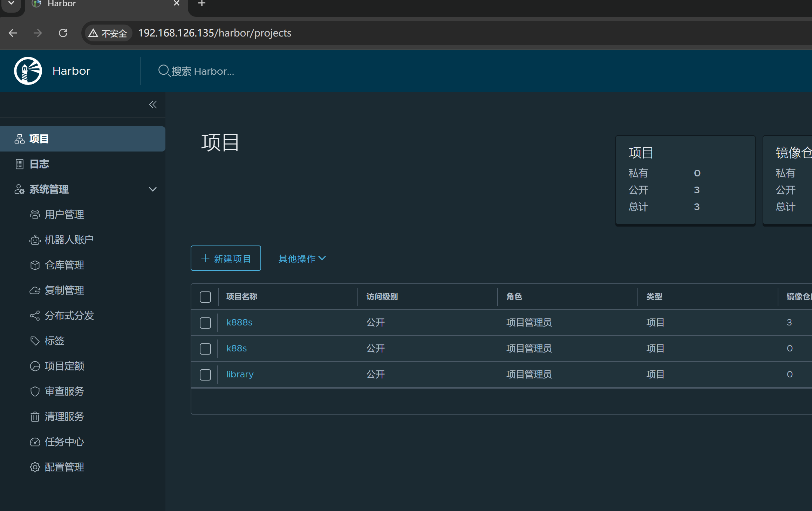The height and width of the screenshot is (511, 812).
Task: Click the labels tag icon
Action: (35, 341)
